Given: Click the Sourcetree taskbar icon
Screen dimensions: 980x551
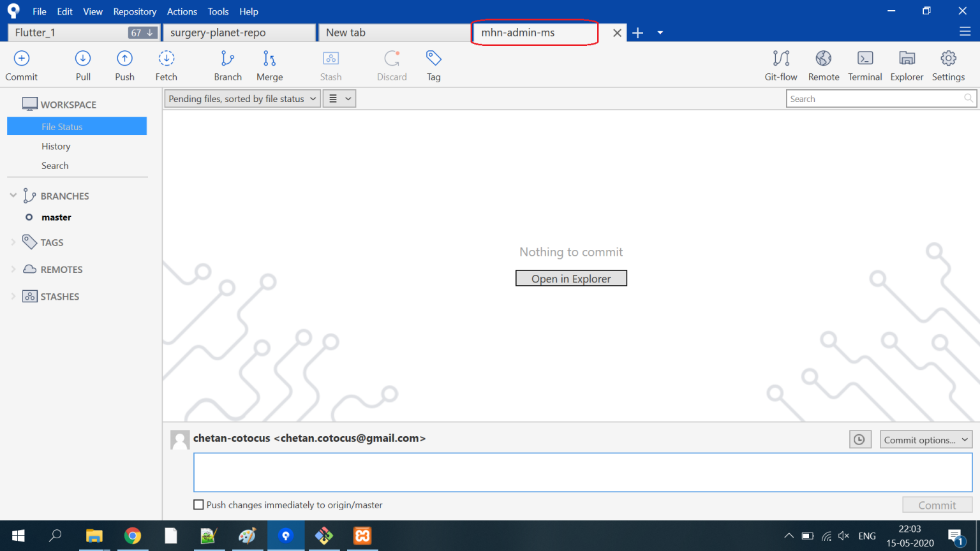Looking at the screenshot, I should (x=286, y=536).
